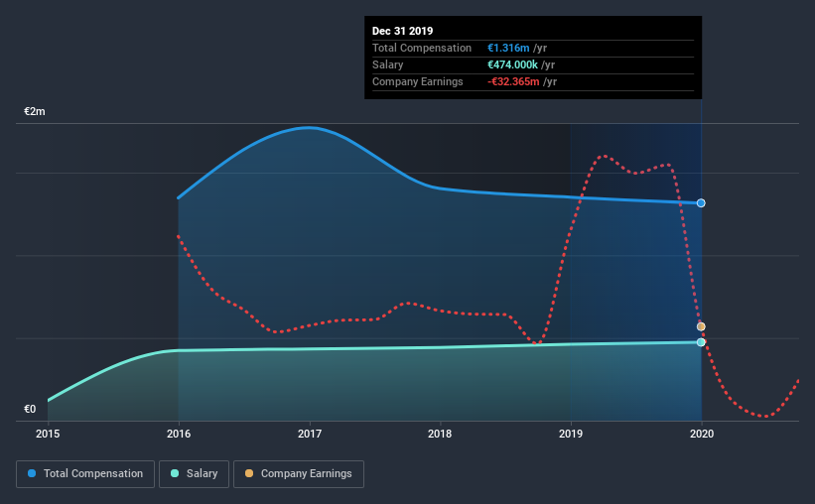This screenshot has width=815, height=504.
Task: Toggle the Company Earnings legend button
Action: (299, 474)
